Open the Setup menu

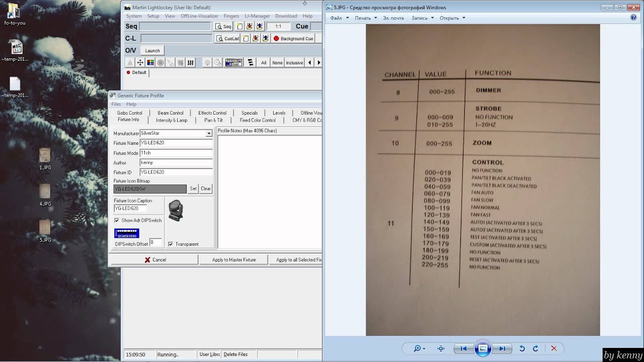[153, 16]
